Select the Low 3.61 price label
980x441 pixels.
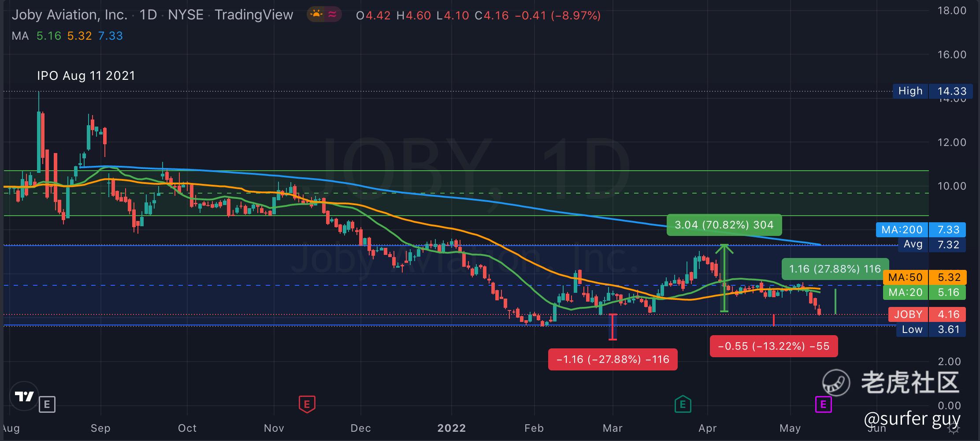point(931,329)
